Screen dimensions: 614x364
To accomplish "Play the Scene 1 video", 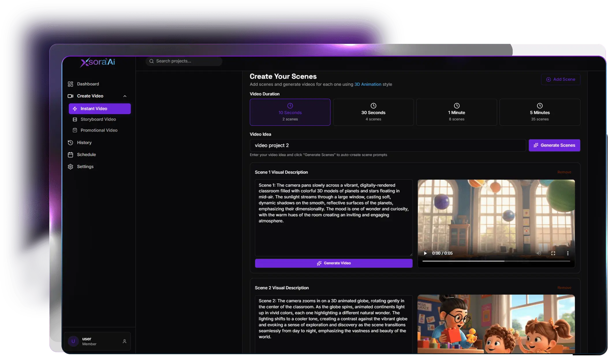I will click(425, 253).
